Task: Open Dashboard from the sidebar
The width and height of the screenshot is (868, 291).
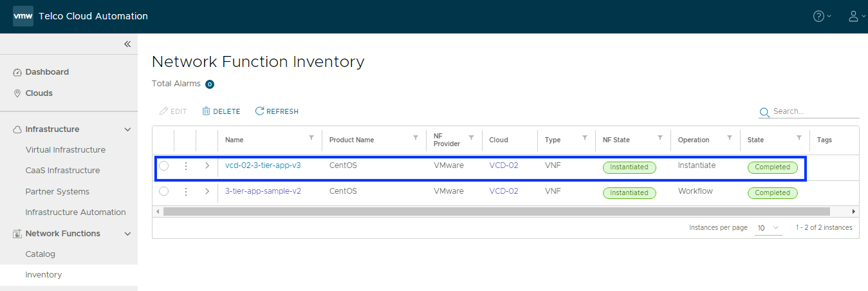Action: tap(47, 72)
